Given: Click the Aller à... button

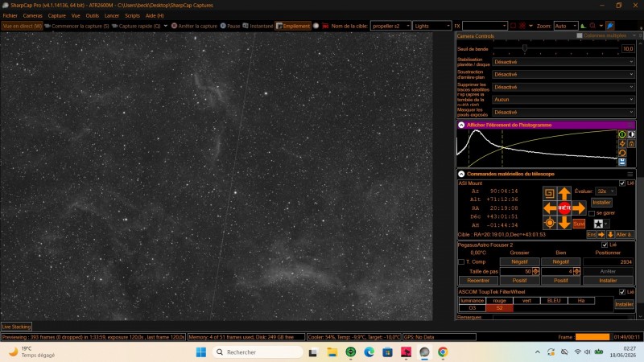Looking at the screenshot, I should (623, 234).
